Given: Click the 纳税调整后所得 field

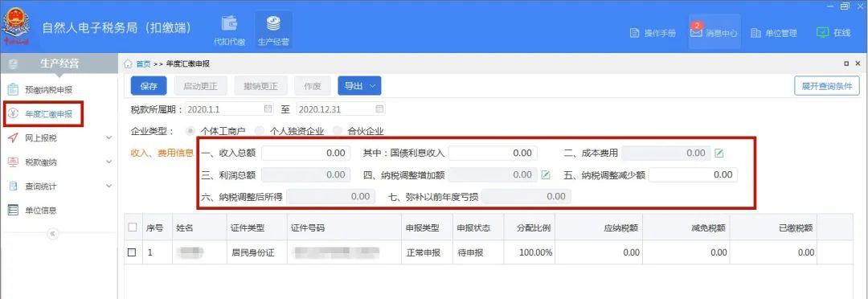Looking at the screenshot, I should pos(331,197).
